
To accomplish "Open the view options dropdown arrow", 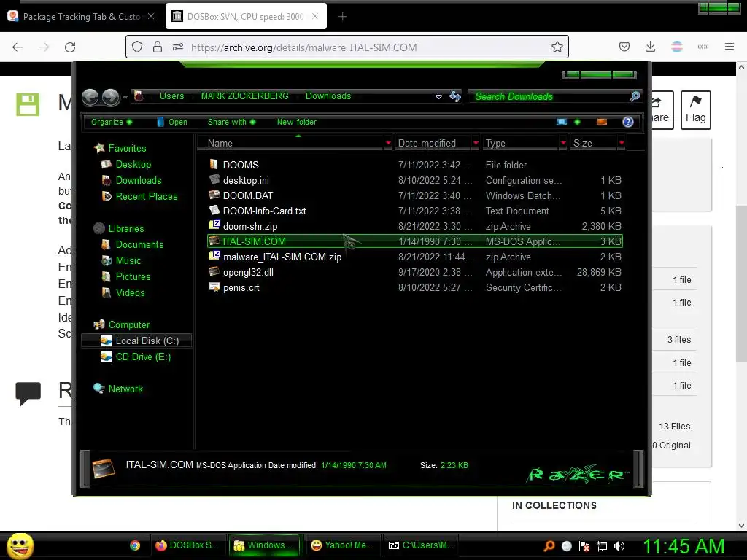I will tap(578, 122).
